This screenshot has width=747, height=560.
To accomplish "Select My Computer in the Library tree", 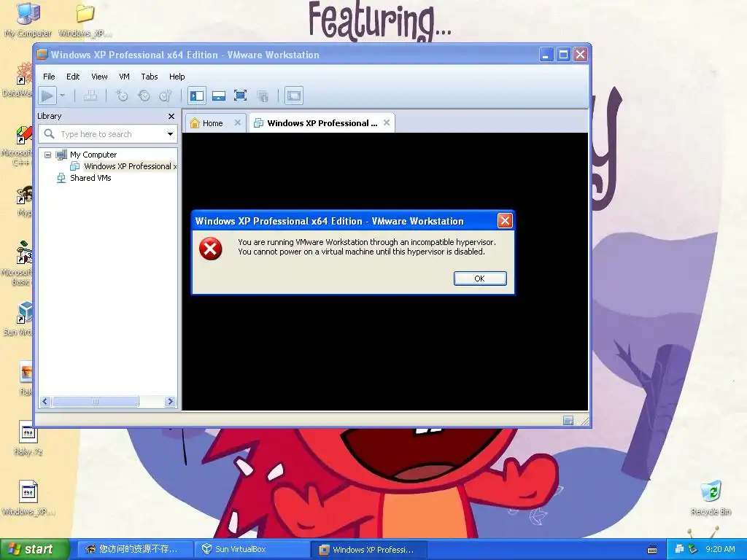I will tap(93, 155).
